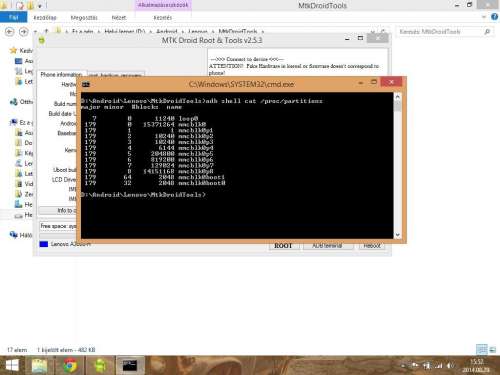
Task: Open the volume control in system tray
Action: point(450,366)
